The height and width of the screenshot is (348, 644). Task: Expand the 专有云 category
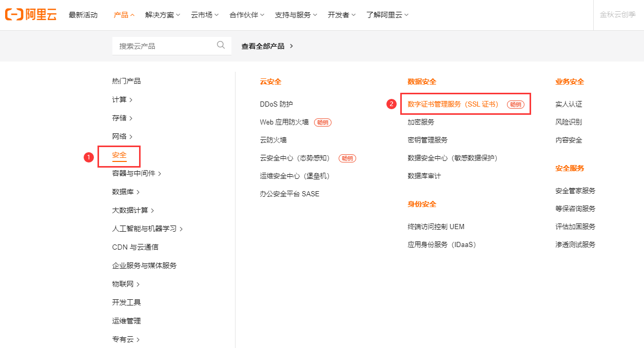(126, 339)
